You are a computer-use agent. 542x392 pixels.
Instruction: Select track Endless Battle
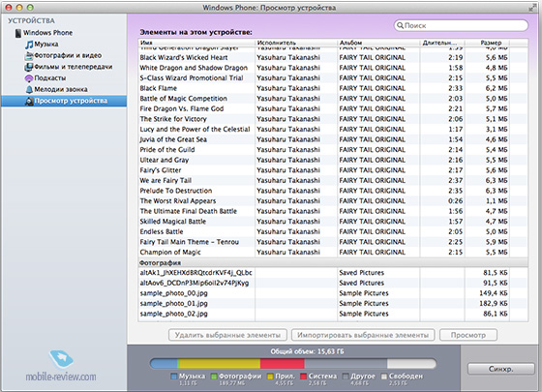(x=333, y=231)
